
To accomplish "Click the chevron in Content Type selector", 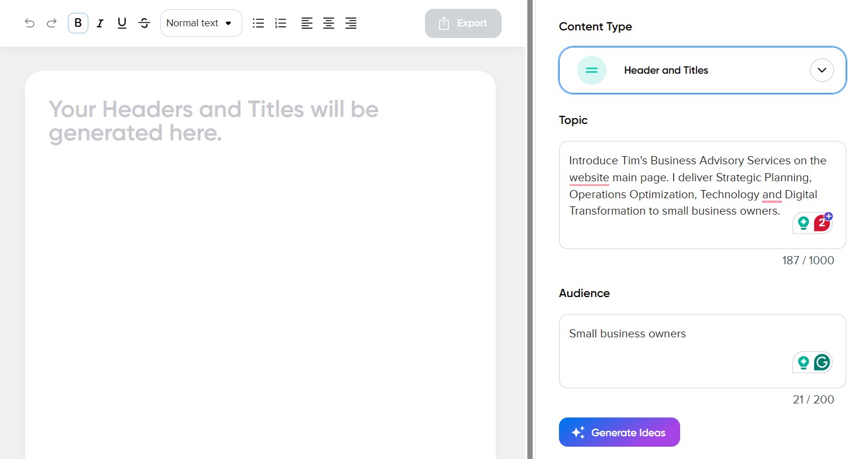I will tap(822, 70).
